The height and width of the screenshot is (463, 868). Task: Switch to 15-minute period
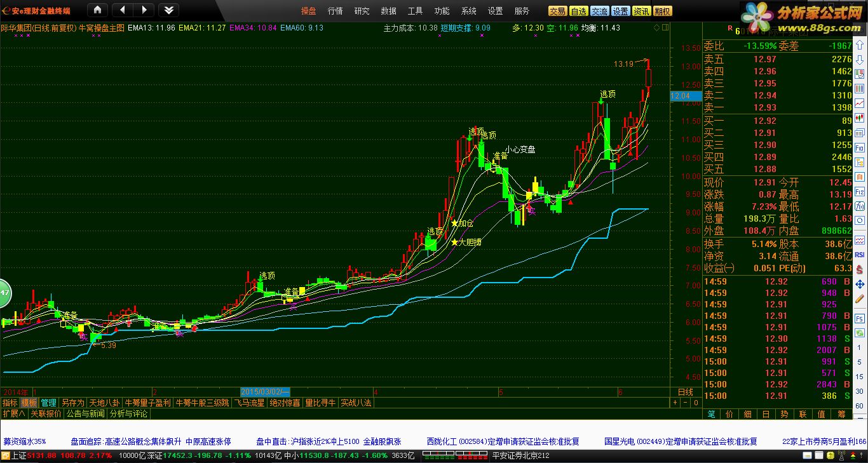(860, 376)
